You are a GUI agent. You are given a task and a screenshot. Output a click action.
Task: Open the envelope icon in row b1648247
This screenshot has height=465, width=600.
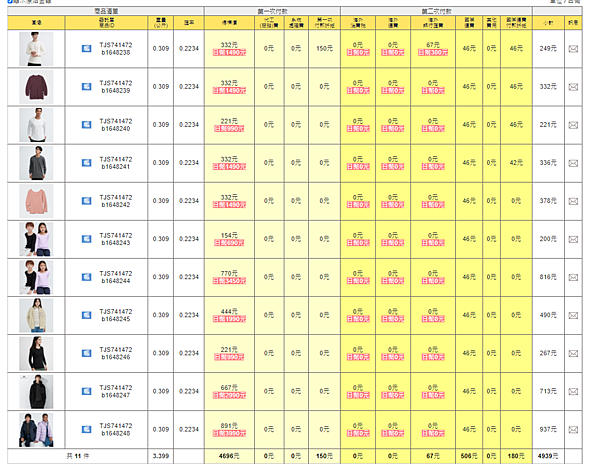[573, 392]
